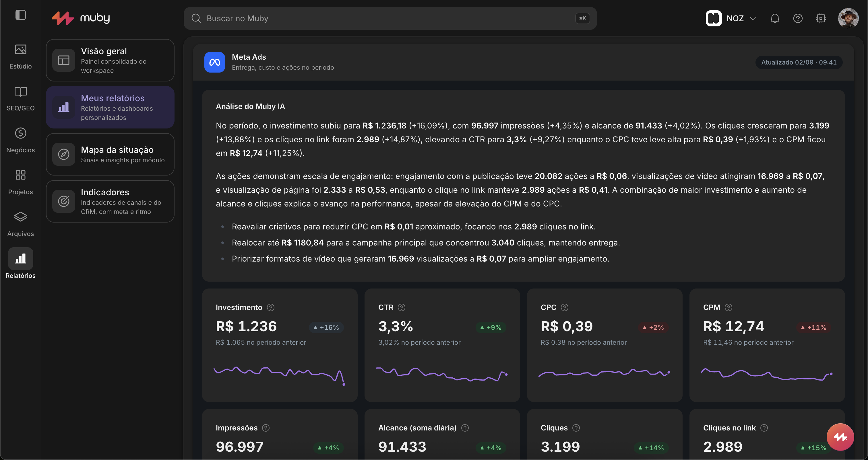Show Cliques no link help icon
The image size is (868, 460).
(x=764, y=428)
